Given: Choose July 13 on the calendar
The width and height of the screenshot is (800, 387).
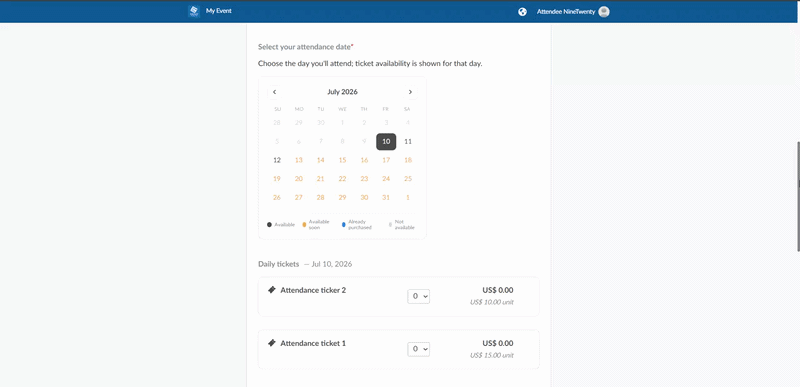Looking at the screenshot, I should pyautogui.click(x=299, y=160).
